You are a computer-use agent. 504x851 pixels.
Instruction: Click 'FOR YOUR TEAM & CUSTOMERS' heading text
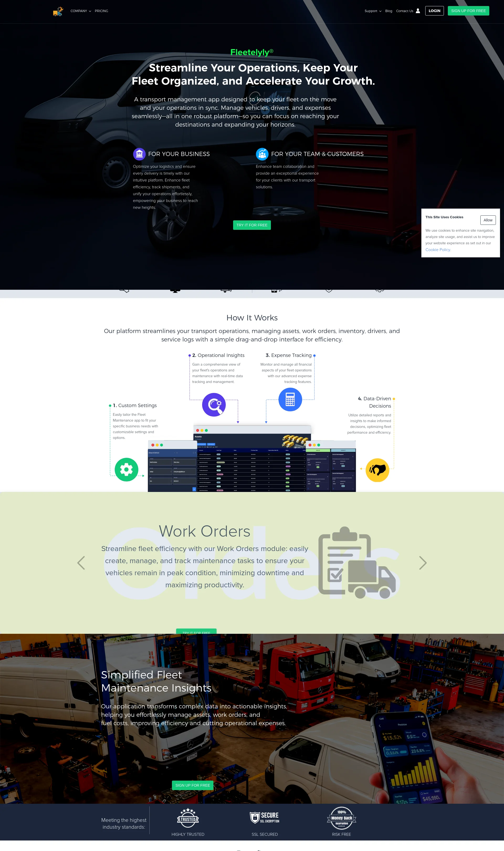tap(317, 154)
